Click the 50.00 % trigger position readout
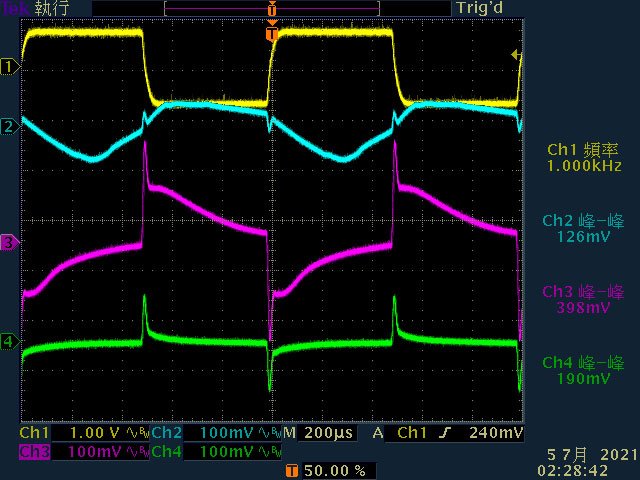The height and width of the screenshot is (480, 640). (335, 471)
